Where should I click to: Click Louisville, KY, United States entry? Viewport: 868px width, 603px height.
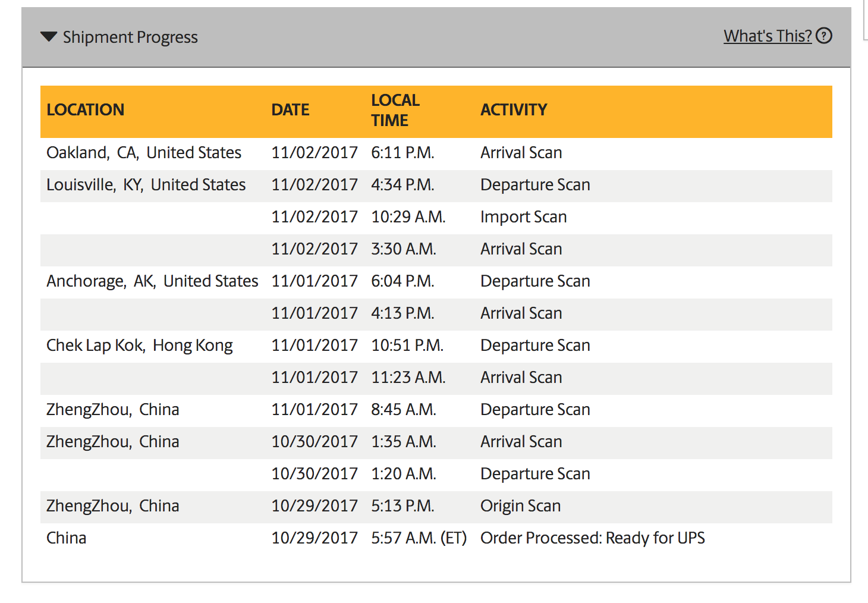click(x=146, y=185)
